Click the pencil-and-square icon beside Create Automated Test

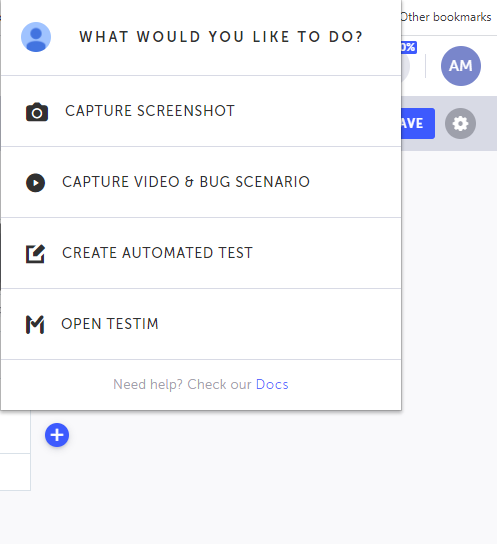point(35,254)
